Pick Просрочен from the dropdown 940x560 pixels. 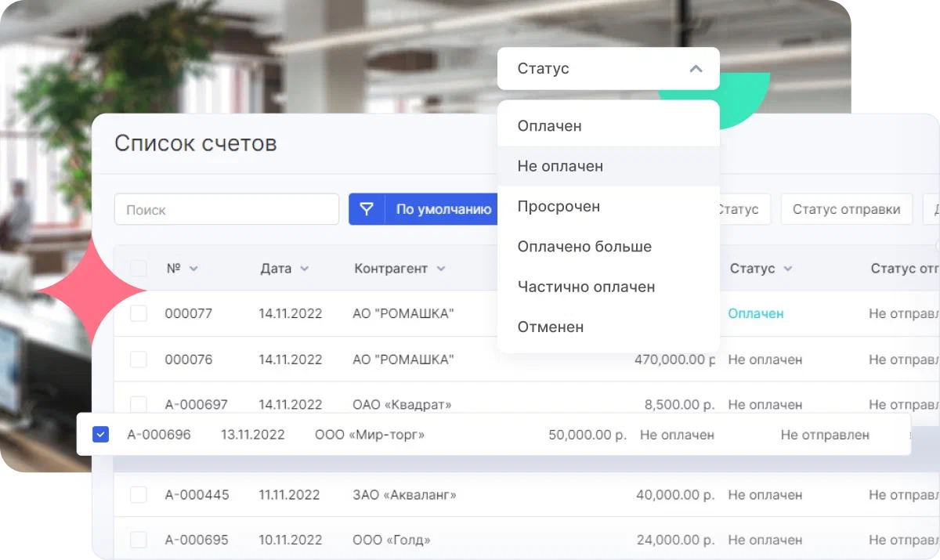coord(559,207)
